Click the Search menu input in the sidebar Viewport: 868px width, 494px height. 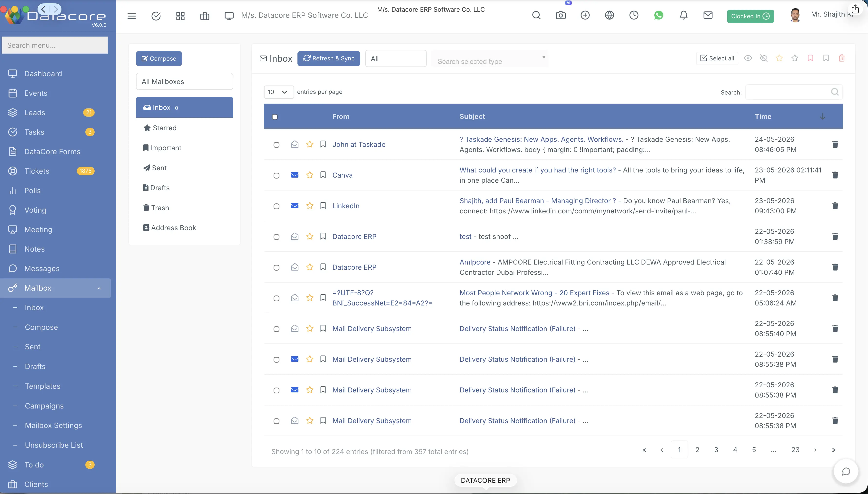tap(55, 45)
